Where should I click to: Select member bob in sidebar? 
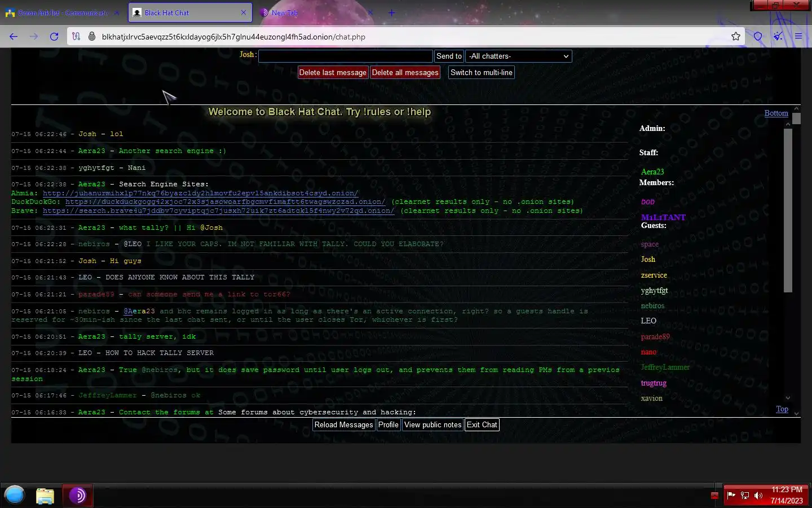click(648, 202)
